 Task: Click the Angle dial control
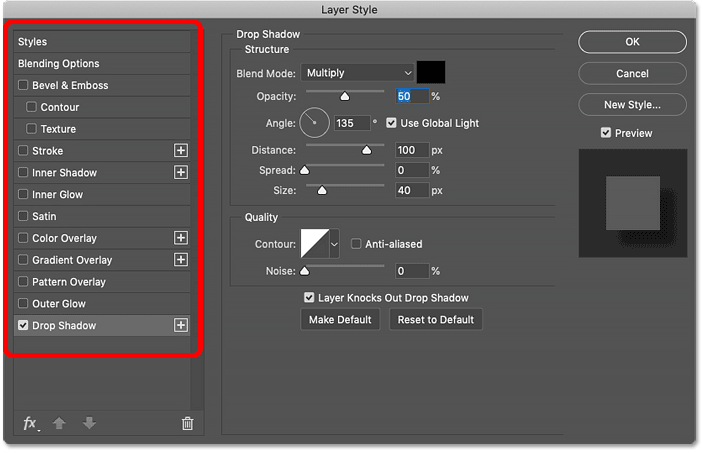pyautogui.click(x=314, y=123)
